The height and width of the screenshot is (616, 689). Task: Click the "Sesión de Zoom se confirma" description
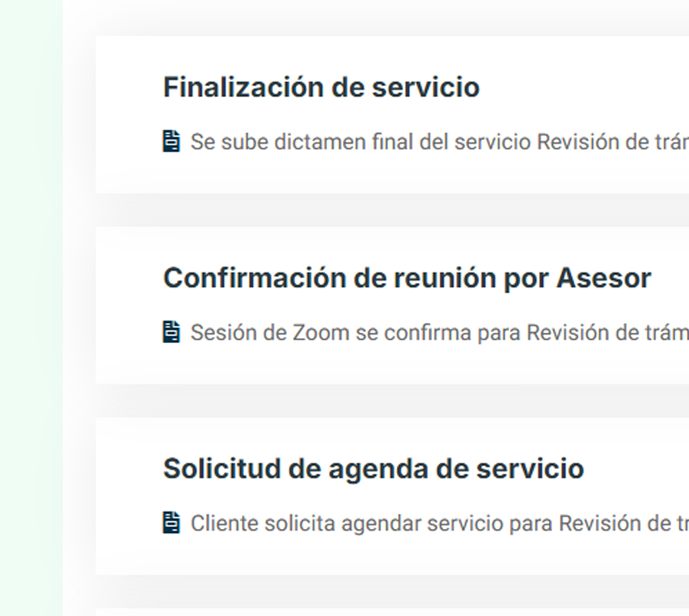439,333
